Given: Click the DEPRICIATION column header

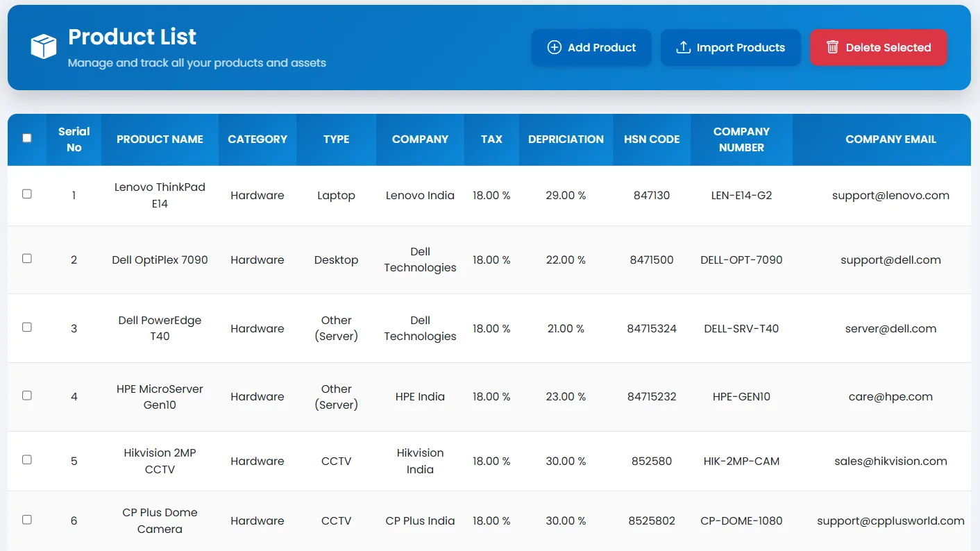Looking at the screenshot, I should coord(566,139).
